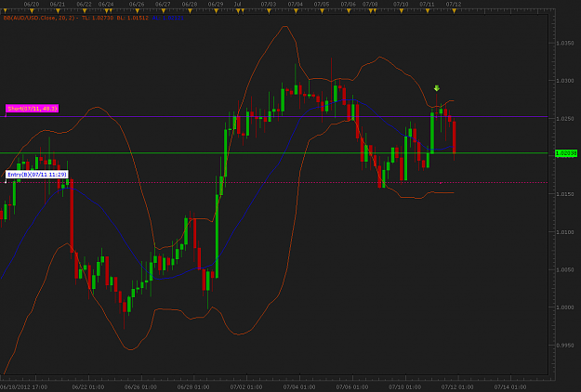Image resolution: width=581 pixels, height=392 pixels.
Task: Click the 06/22 01:00 time axis label
Action: 88,387
